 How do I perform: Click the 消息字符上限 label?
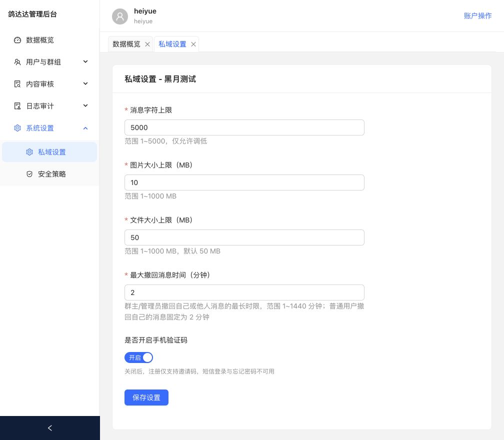point(151,110)
